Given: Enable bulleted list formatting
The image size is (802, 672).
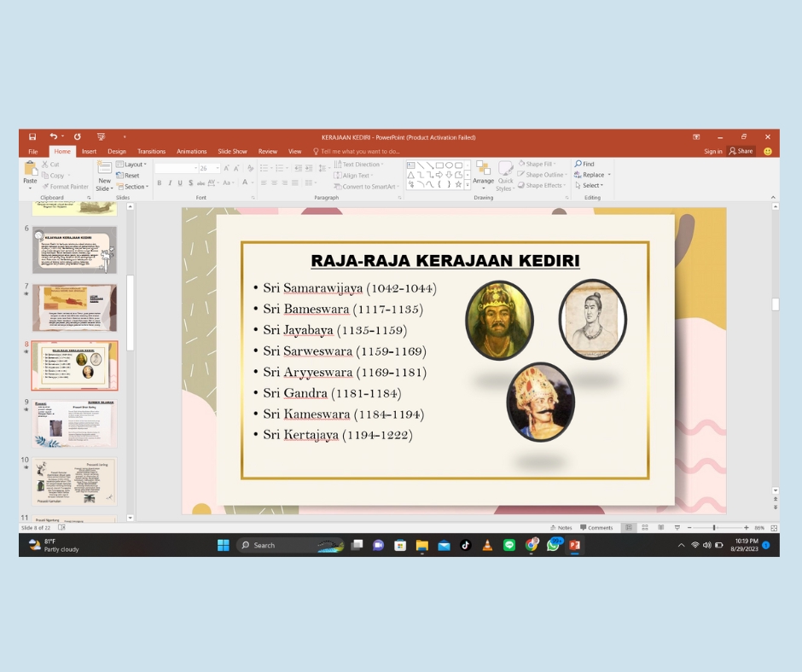Looking at the screenshot, I should tap(264, 167).
